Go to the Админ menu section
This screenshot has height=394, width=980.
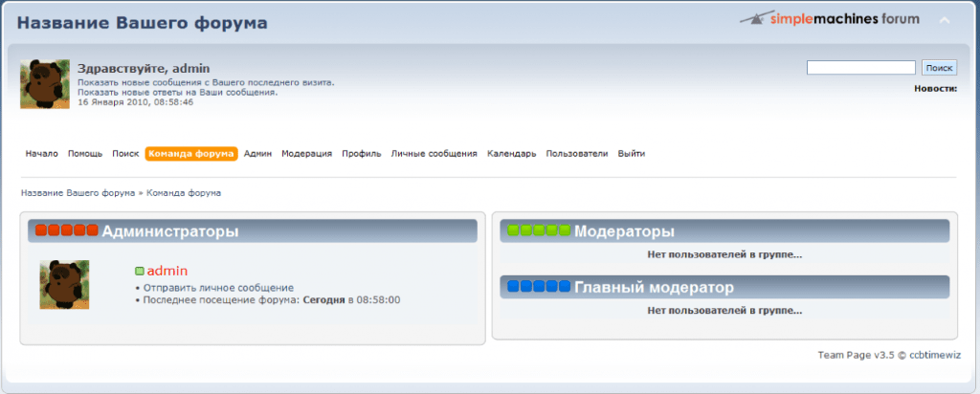click(x=257, y=153)
